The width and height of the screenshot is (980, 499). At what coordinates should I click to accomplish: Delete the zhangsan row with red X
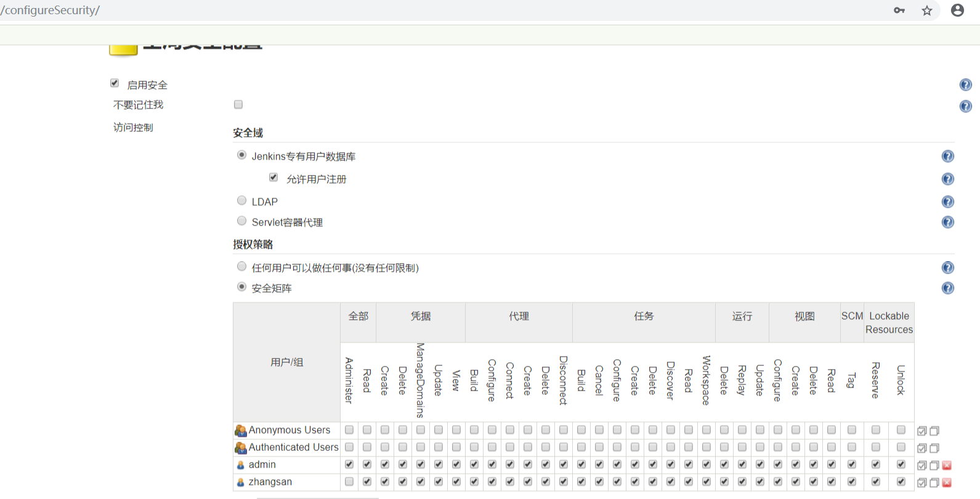click(947, 482)
